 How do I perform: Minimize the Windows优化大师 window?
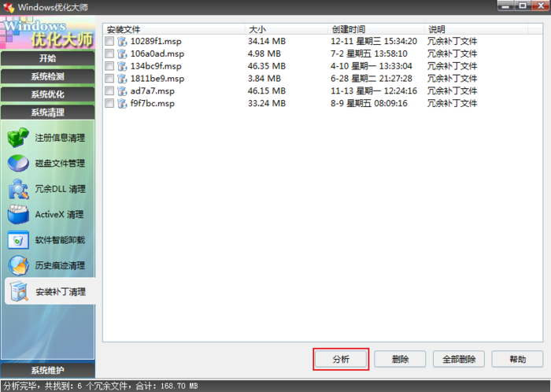[x=505, y=6]
